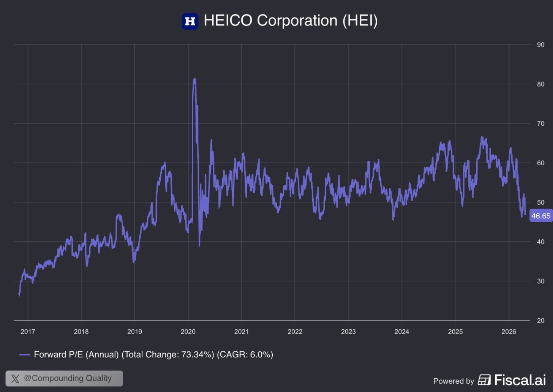Click the chart line's starting point before 2017

coord(19,294)
